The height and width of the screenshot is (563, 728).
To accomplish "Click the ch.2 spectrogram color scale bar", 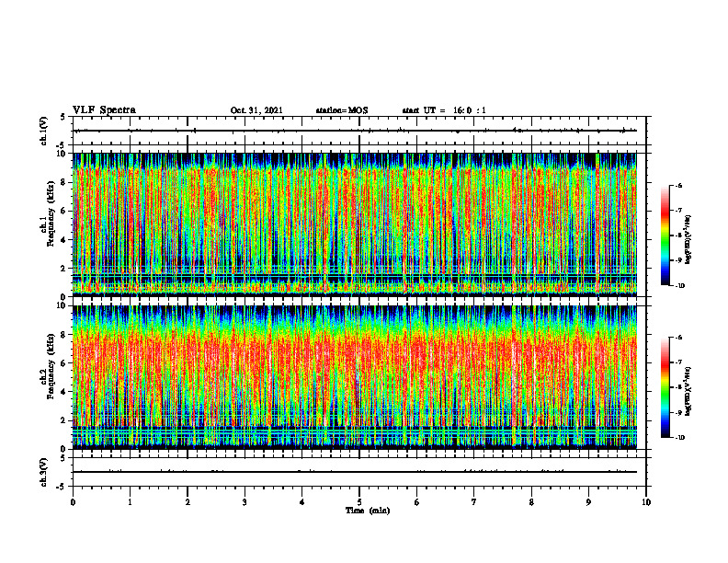I will tap(665, 387).
